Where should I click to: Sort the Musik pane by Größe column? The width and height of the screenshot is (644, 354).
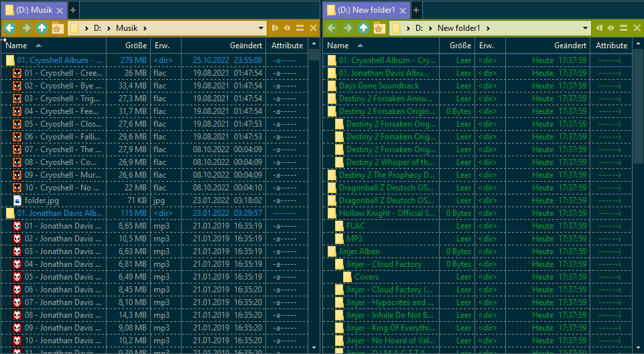pyautogui.click(x=129, y=45)
